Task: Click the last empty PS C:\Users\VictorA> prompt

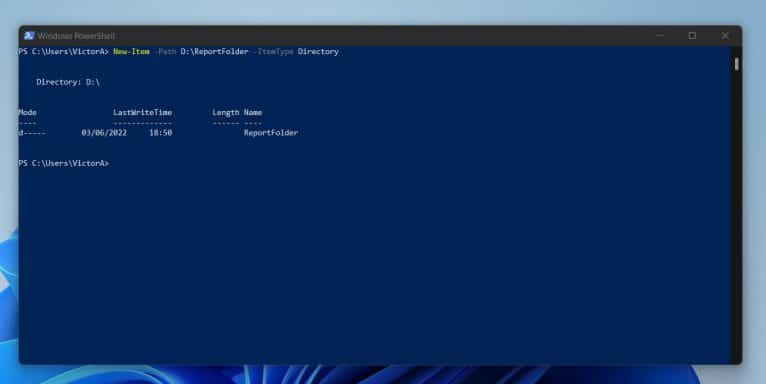Action: click(64, 163)
